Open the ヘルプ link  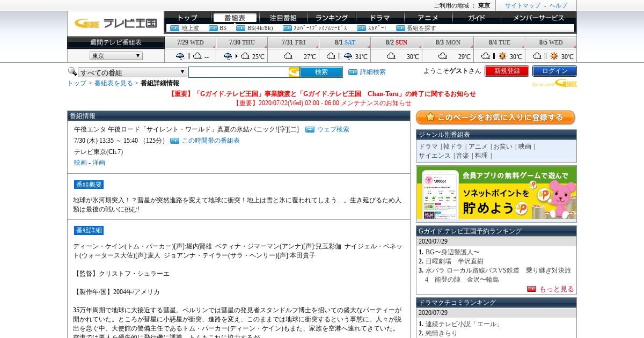tap(558, 5)
